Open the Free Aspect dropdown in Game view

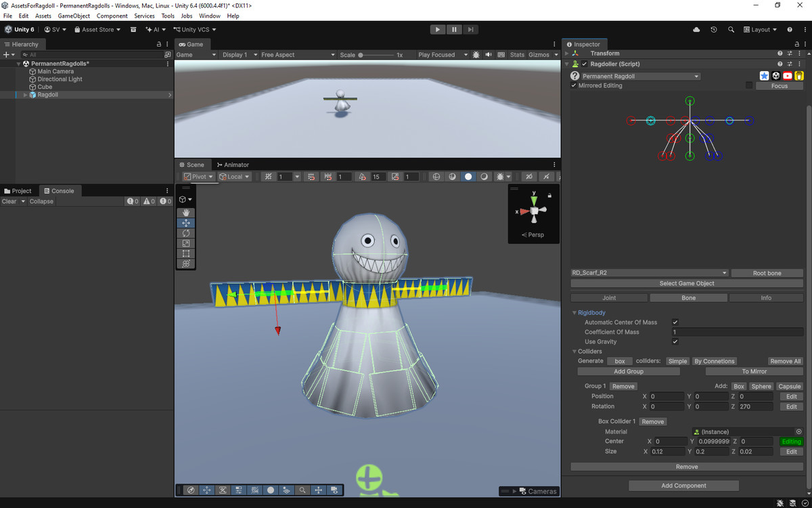coord(298,55)
